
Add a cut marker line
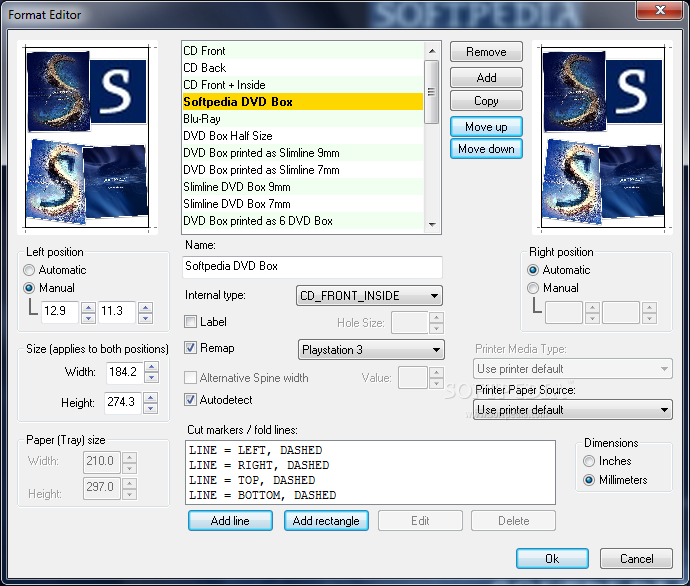click(230, 521)
